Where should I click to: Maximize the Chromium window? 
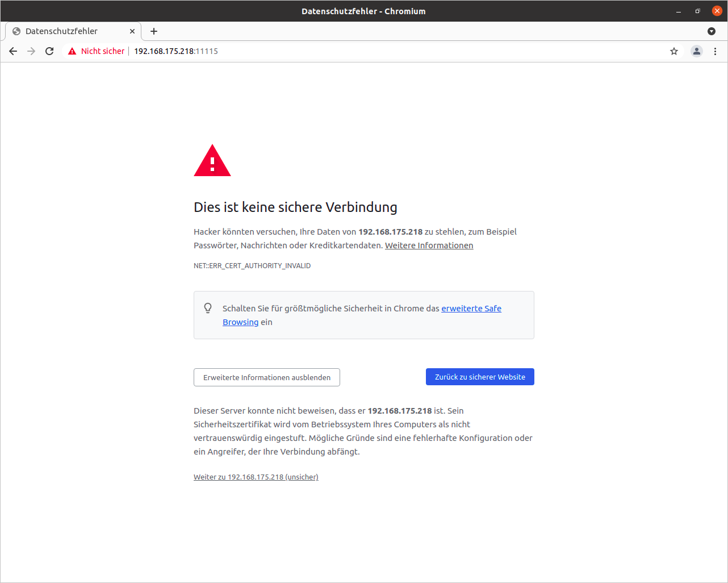[697, 11]
